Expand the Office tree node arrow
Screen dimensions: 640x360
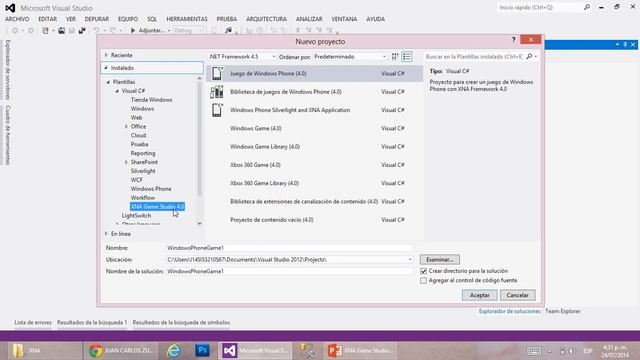126,127
